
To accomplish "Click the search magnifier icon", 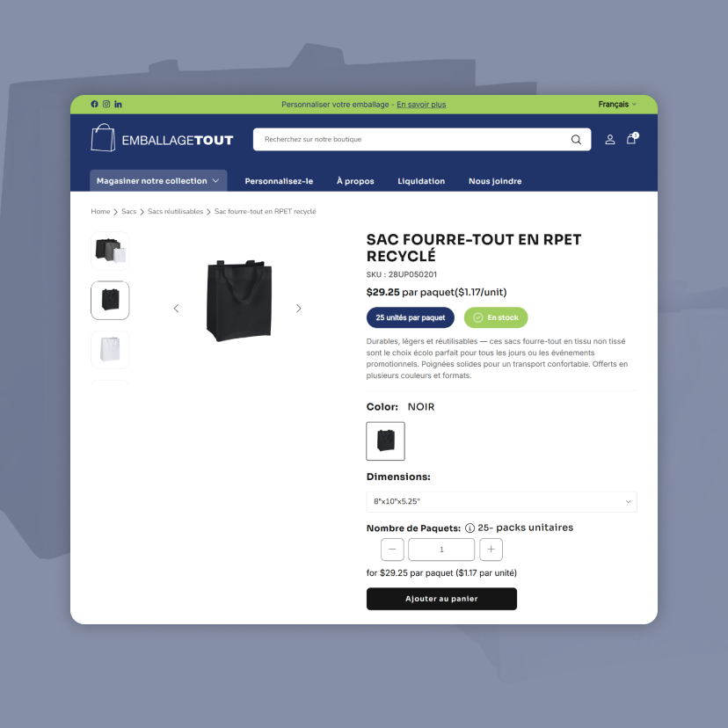I will [x=576, y=140].
